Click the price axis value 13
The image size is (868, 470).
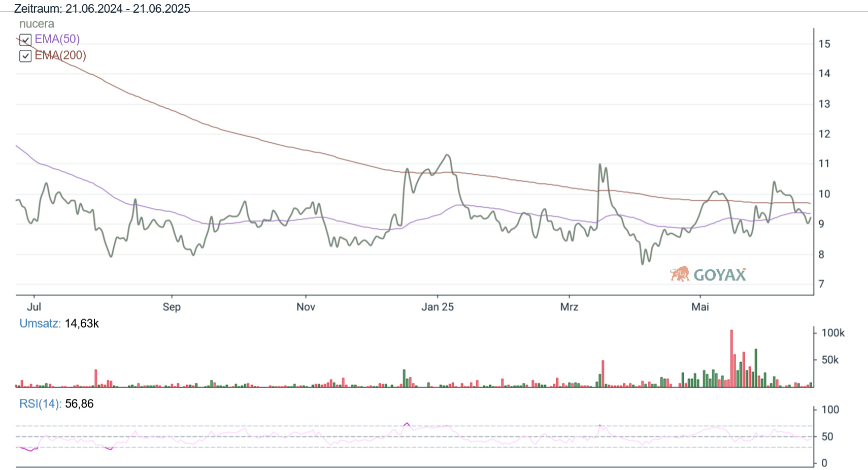824,104
